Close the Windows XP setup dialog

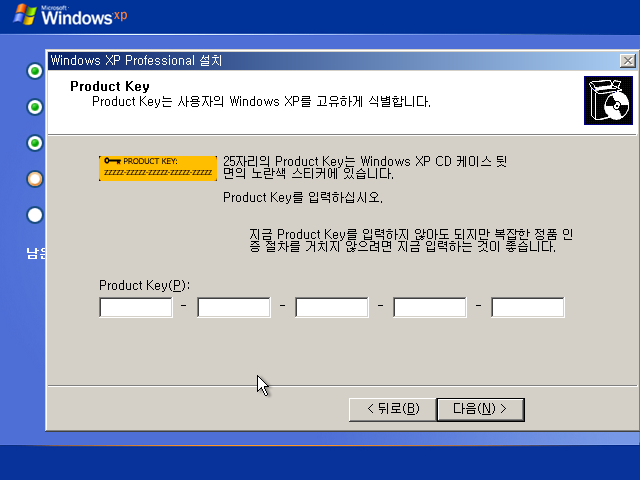(x=627, y=61)
